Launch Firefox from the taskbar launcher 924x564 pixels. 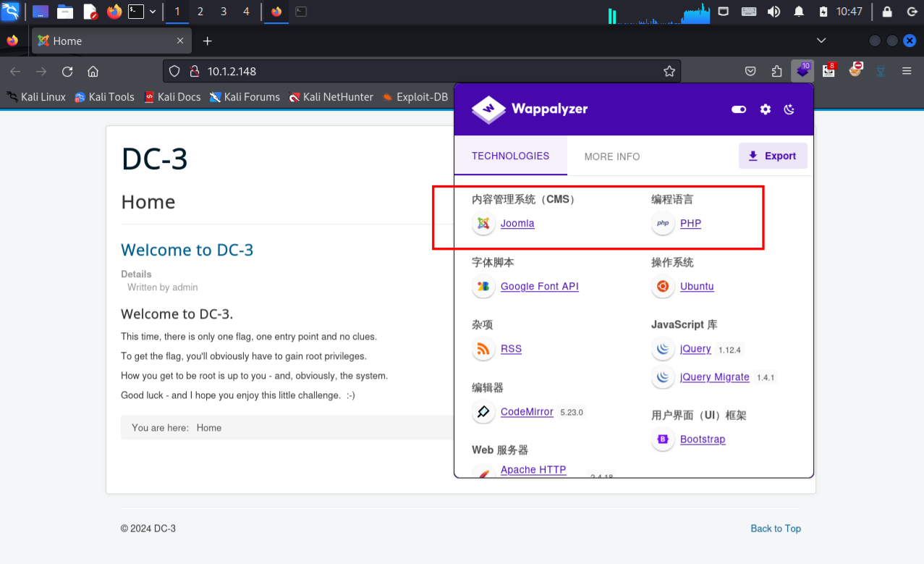pyautogui.click(x=114, y=11)
